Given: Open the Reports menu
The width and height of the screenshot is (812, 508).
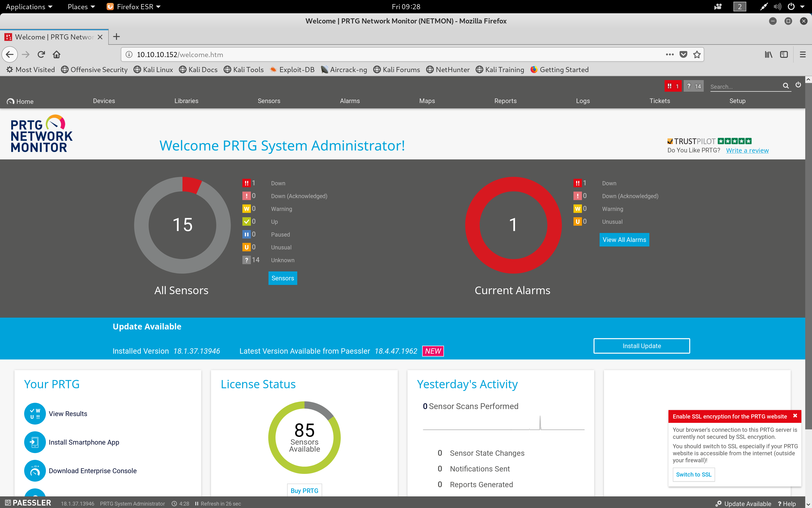Looking at the screenshot, I should [x=505, y=101].
